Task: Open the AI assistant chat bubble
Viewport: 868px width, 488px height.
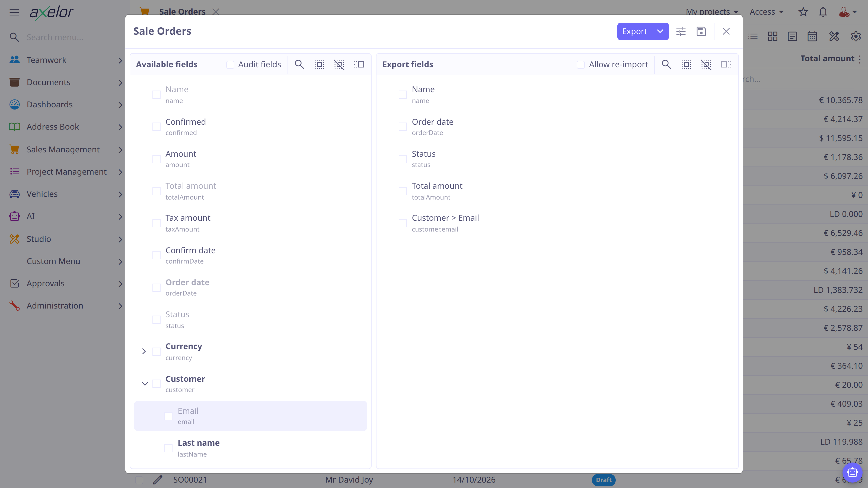Action: [x=852, y=473]
